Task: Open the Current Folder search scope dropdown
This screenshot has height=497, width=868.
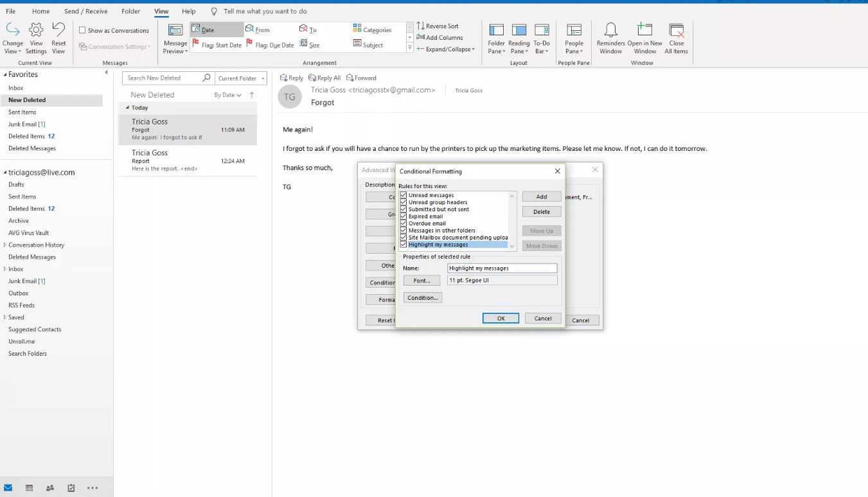Action: click(x=241, y=78)
